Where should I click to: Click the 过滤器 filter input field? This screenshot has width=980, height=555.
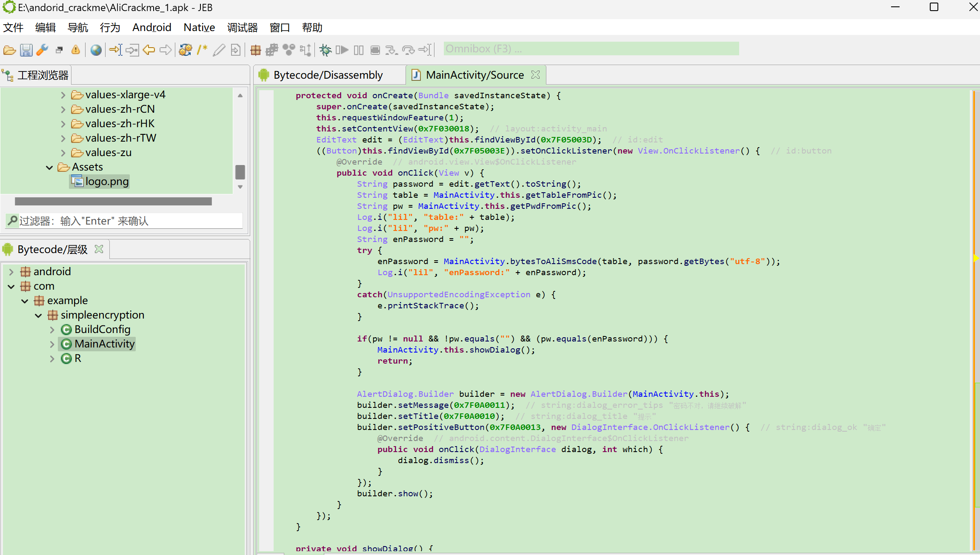(124, 221)
